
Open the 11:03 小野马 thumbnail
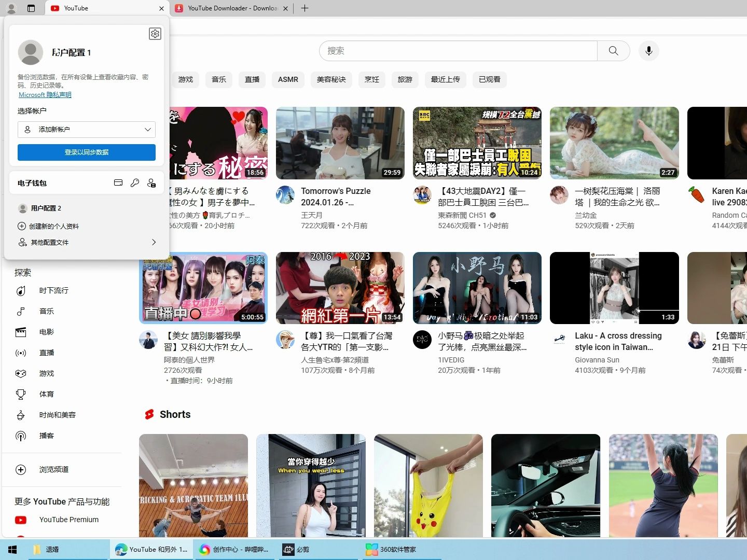477,288
